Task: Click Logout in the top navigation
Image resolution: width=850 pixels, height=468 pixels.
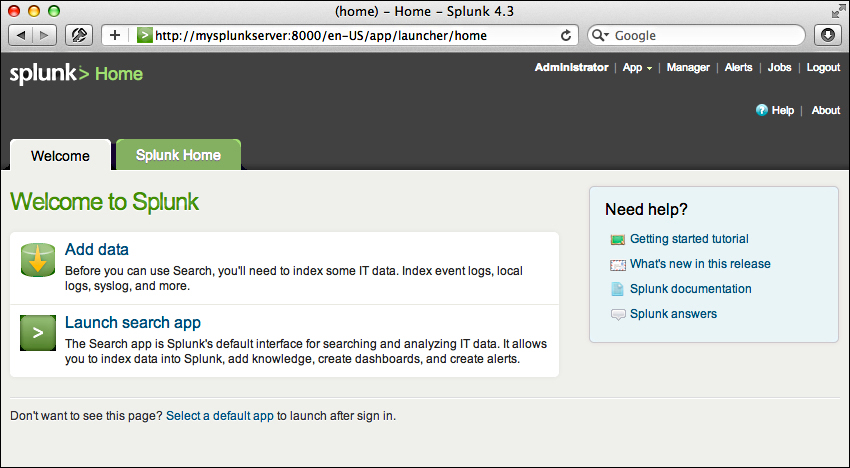Action: coord(823,68)
